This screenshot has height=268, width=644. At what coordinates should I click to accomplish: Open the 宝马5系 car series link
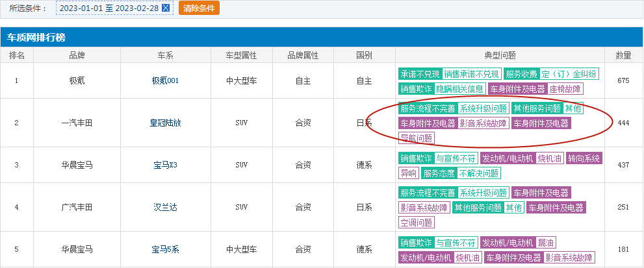[165, 250]
